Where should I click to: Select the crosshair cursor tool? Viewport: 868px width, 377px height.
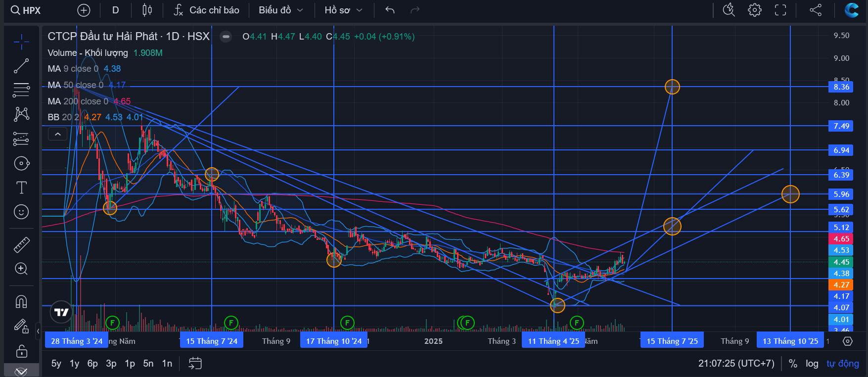[21, 42]
